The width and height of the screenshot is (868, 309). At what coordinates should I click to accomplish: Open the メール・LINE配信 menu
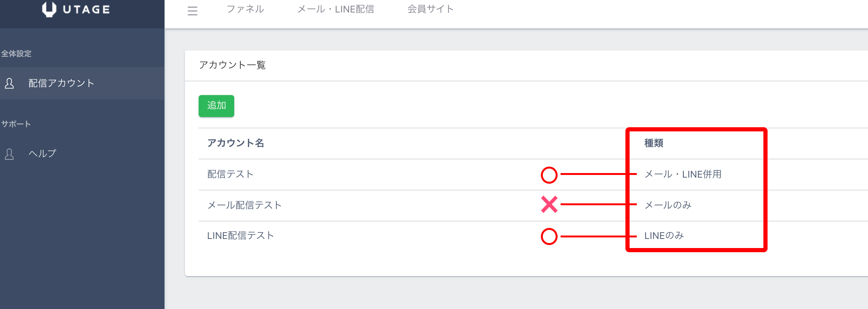pos(336,9)
